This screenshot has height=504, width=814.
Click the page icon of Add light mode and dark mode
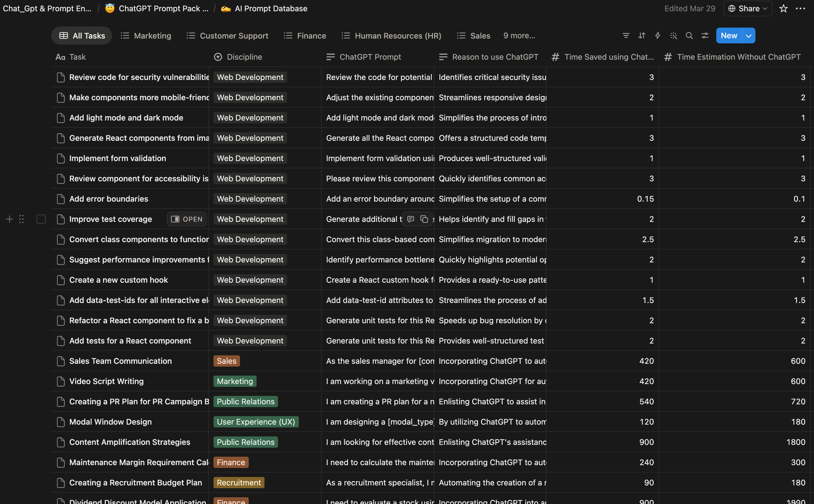pyautogui.click(x=61, y=118)
